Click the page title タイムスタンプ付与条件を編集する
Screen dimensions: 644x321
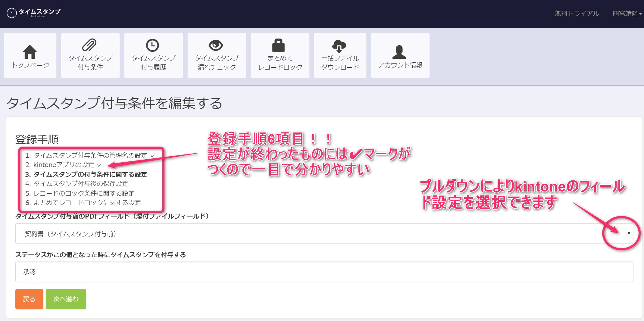pyautogui.click(x=114, y=103)
